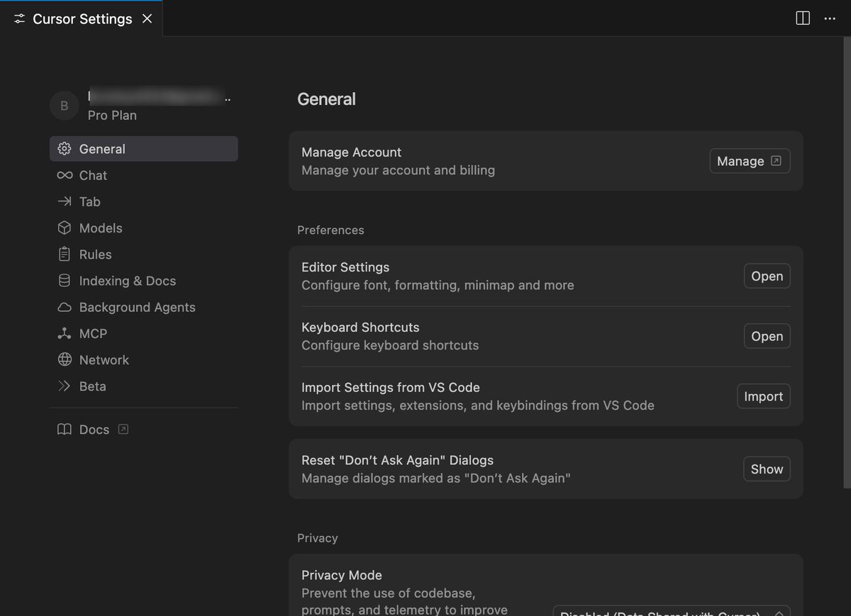Open the more actions ellipsis menu
This screenshot has width=851, height=616.
830,18
